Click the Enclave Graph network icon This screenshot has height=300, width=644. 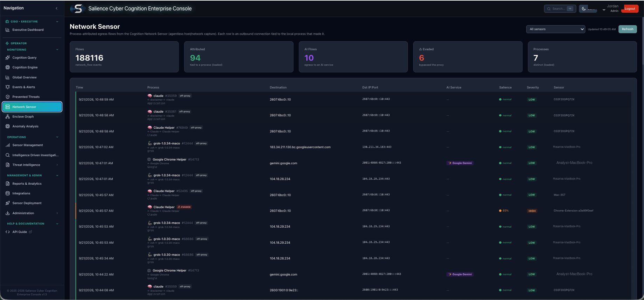point(7,117)
